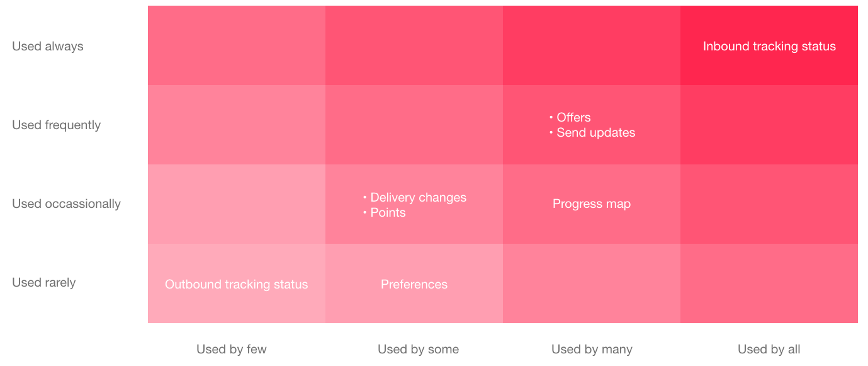
Task: Select the Outbound tracking status cell
Action: pyautogui.click(x=237, y=284)
